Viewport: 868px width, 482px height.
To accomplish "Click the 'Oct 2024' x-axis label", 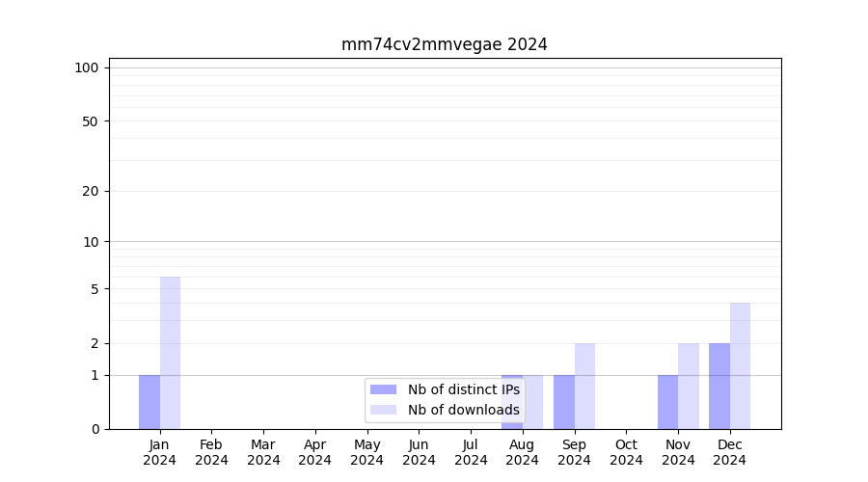I will click(626, 452).
